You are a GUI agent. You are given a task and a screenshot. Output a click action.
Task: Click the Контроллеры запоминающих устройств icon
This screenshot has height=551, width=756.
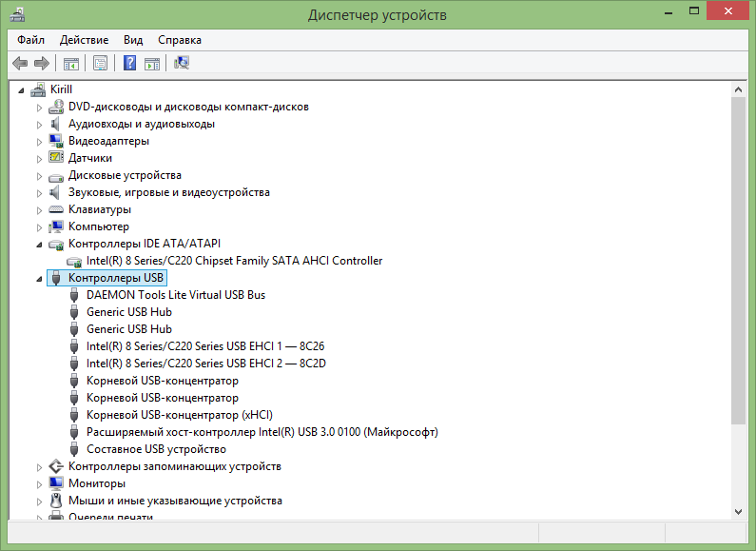pos(56,466)
